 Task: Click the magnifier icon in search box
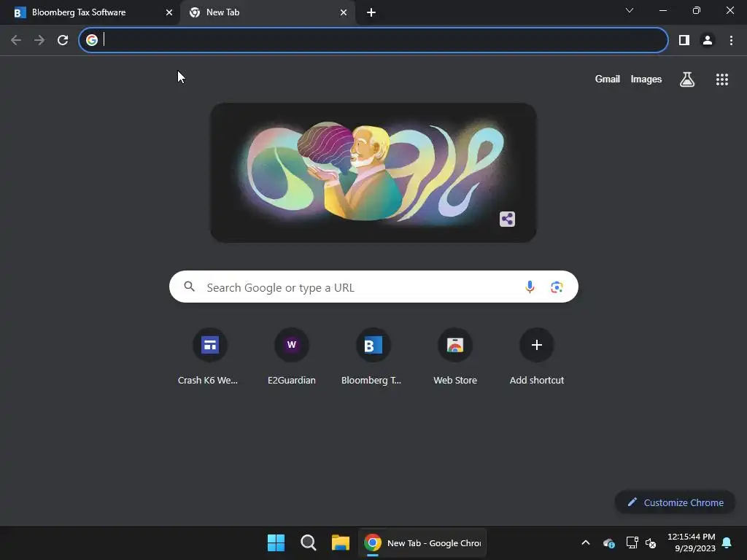[189, 286]
